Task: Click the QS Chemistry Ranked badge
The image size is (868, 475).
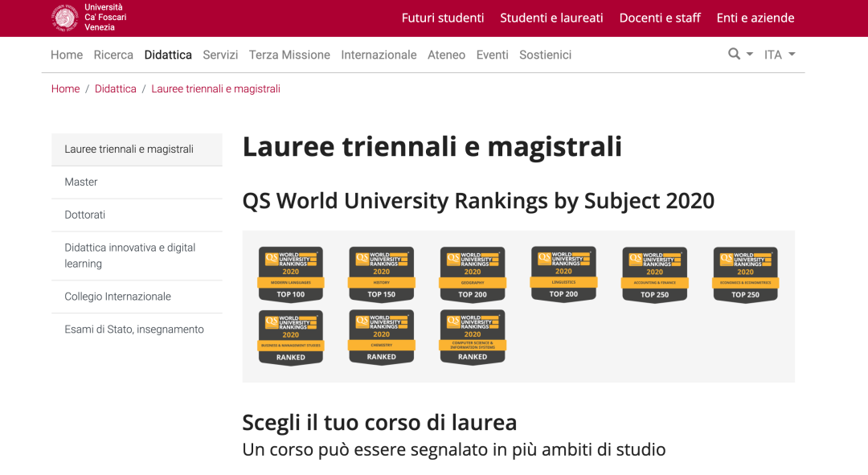Action: [382, 337]
